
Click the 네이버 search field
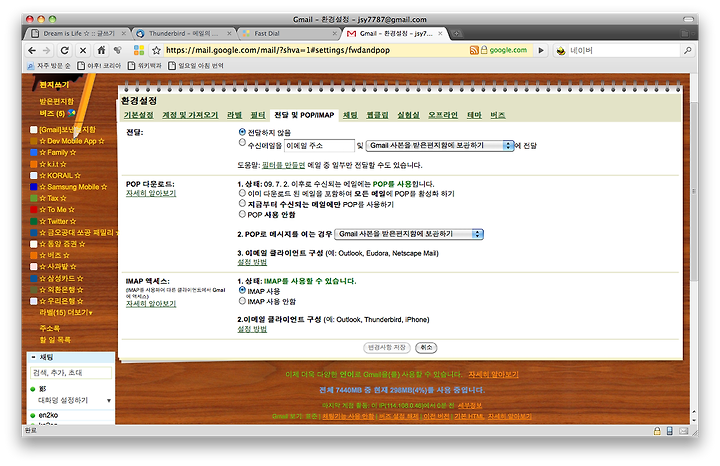pos(624,51)
